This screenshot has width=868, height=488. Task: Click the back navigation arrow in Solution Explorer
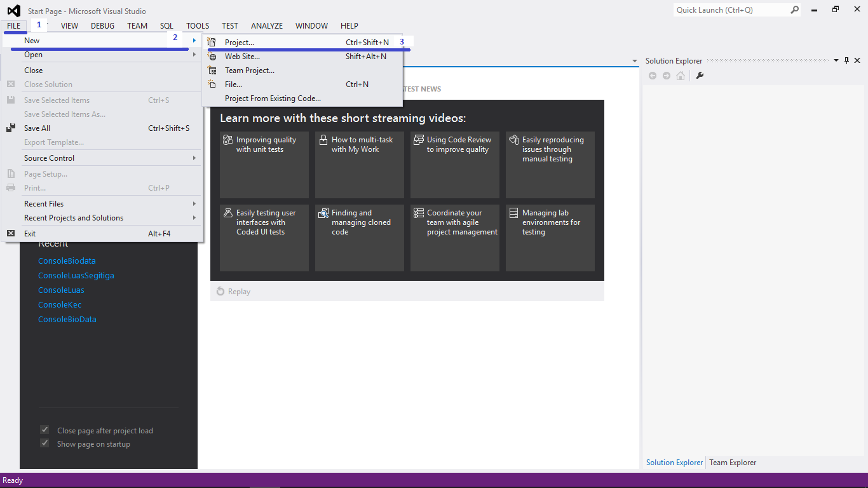(652, 75)
